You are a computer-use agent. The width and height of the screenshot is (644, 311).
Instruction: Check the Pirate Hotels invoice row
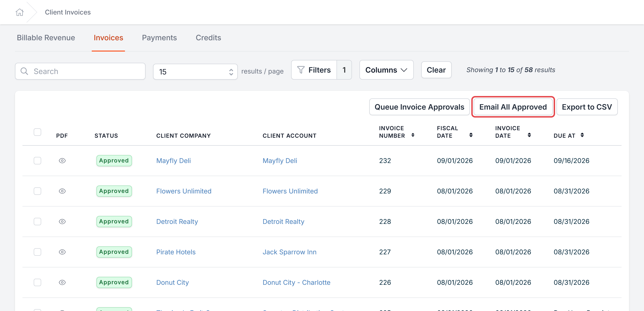pos(37,252)
